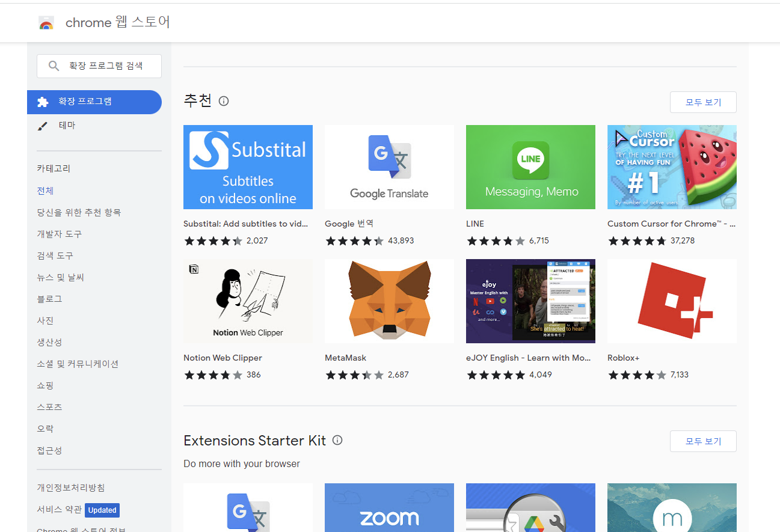Viewport: 780px width, 532px height.
Task: Choose the 개발자 도구 category
Action: pos(60,234)
